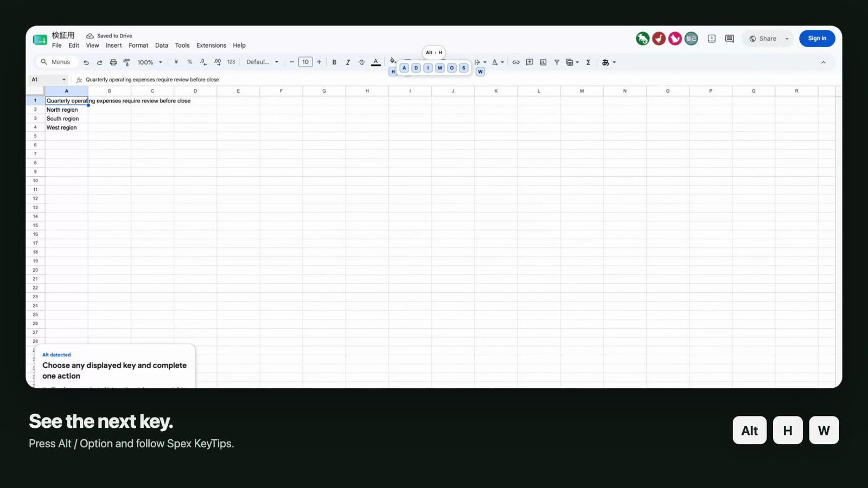The height and width of the screenshot is (488, 868).
Task: Toggle bold formatting
Action: [334, 62]
